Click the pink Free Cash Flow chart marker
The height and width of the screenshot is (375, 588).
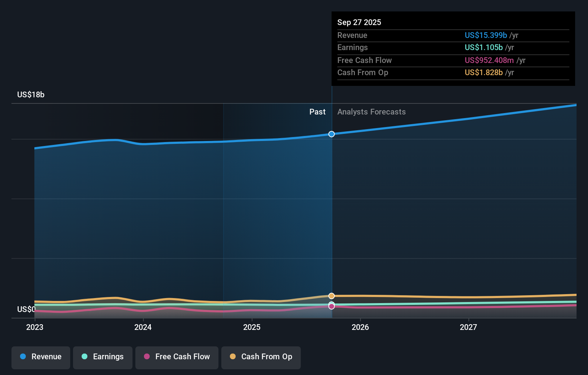tap(331, 306)
